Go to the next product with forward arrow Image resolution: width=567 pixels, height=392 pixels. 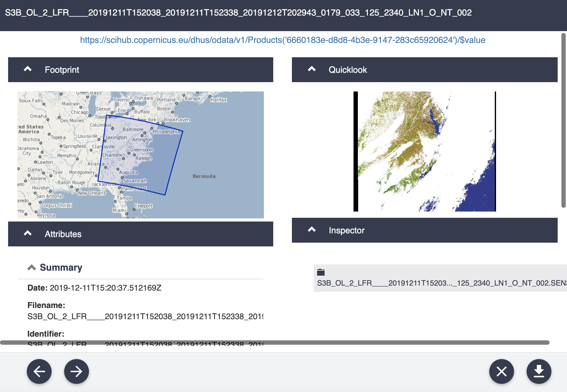[77, 371]
